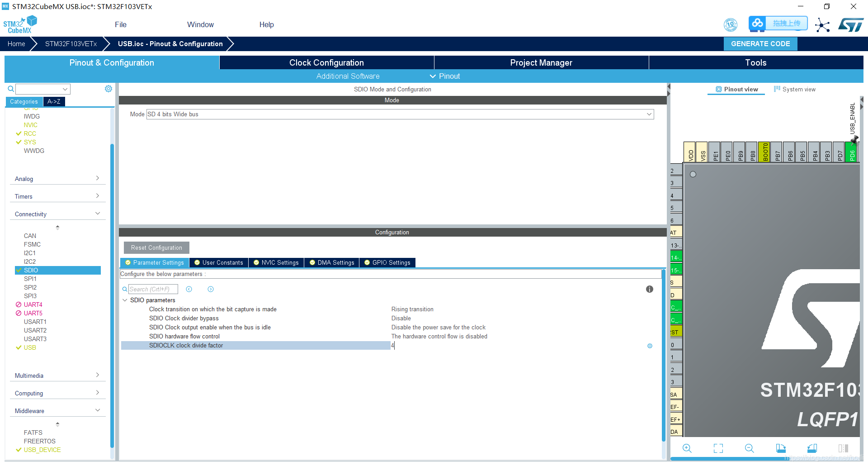868x466 pixels.
Task: Click the parameter search field
Action: pyautogui.click(x=153, y=289)
